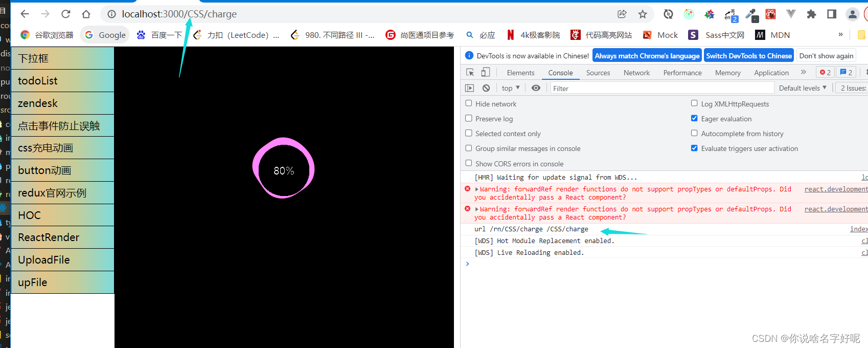Enable Autocomplete from history checkbox
Screen dimensions: 868x348
point(694,133)
